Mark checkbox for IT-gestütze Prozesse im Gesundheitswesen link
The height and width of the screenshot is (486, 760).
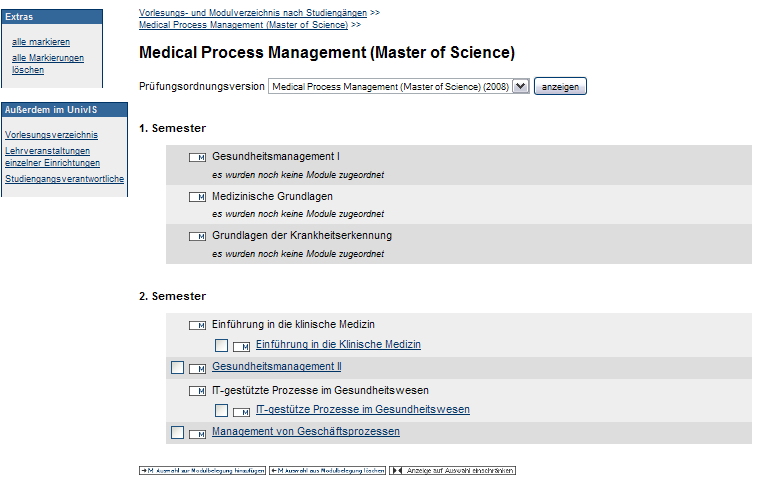(222, 410)
